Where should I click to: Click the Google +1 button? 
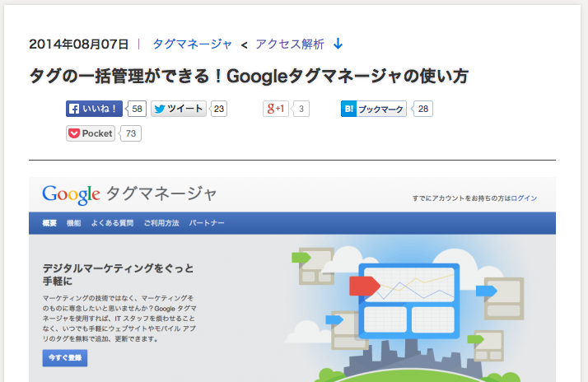[x=276, y=109]
